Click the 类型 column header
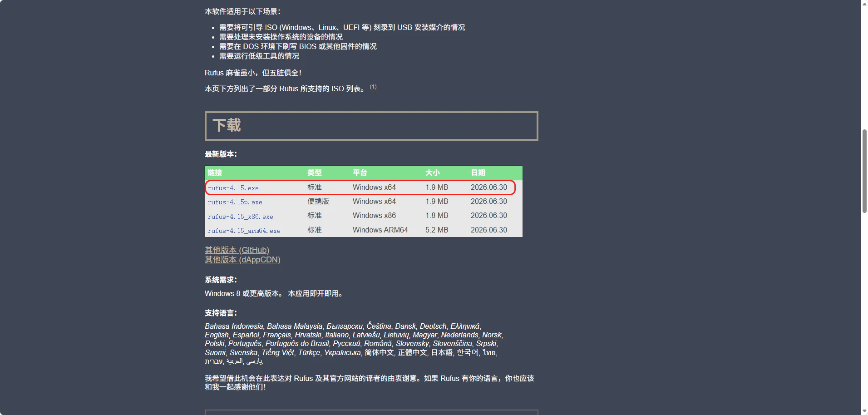Screen dimensions: 868x415 click(x=315, y=173)
